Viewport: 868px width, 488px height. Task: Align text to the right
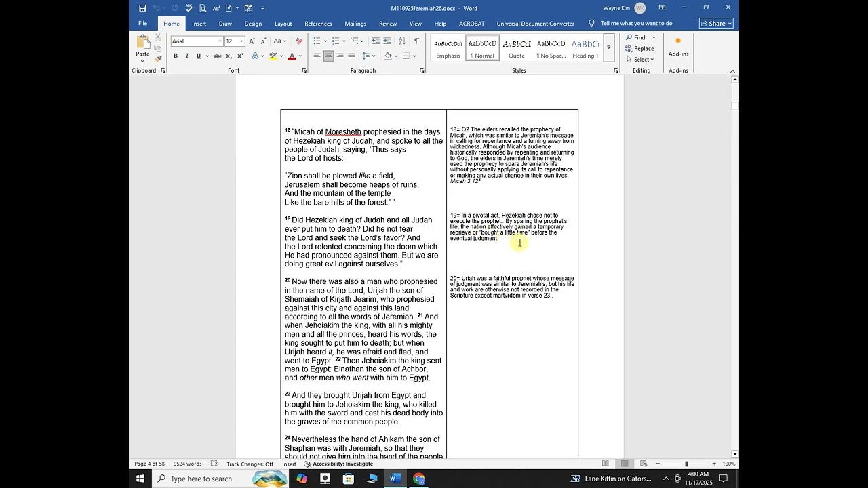pyautogui.click(x=340, y=56)
